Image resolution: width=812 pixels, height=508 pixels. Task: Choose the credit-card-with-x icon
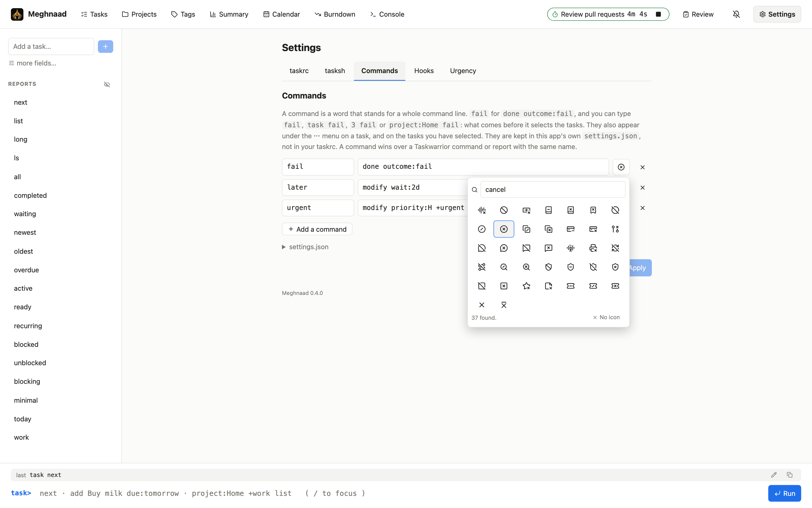(x=593, y=229)
